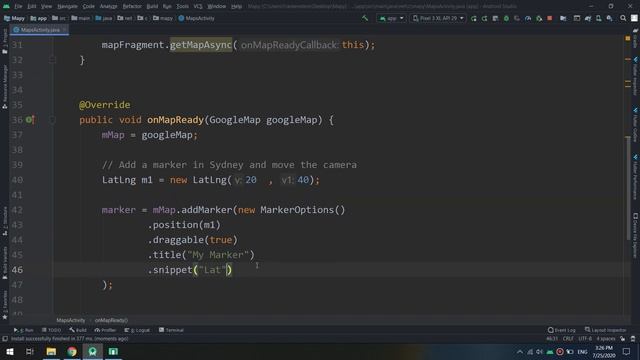Click the fold end marker at line 32
Image resolution: width=640 pixels, height=360 pixels.
pos(52,60)
